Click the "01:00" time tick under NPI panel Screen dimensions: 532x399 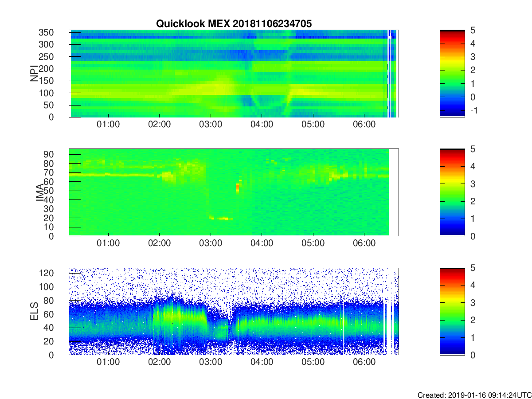108,125
